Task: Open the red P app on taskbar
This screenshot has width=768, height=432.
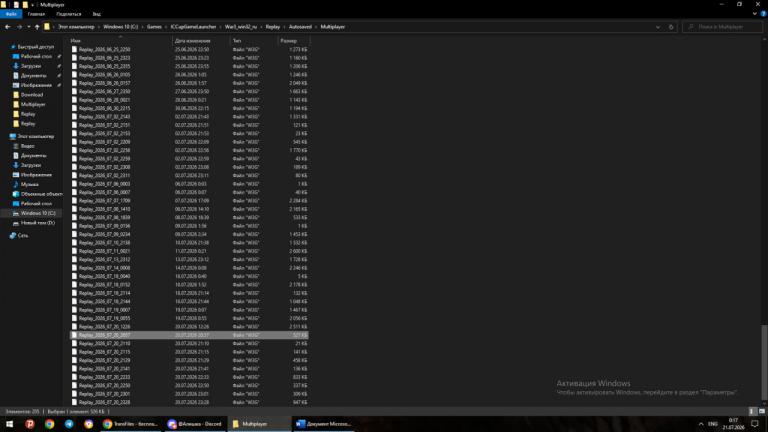Action: coord(30,424)
